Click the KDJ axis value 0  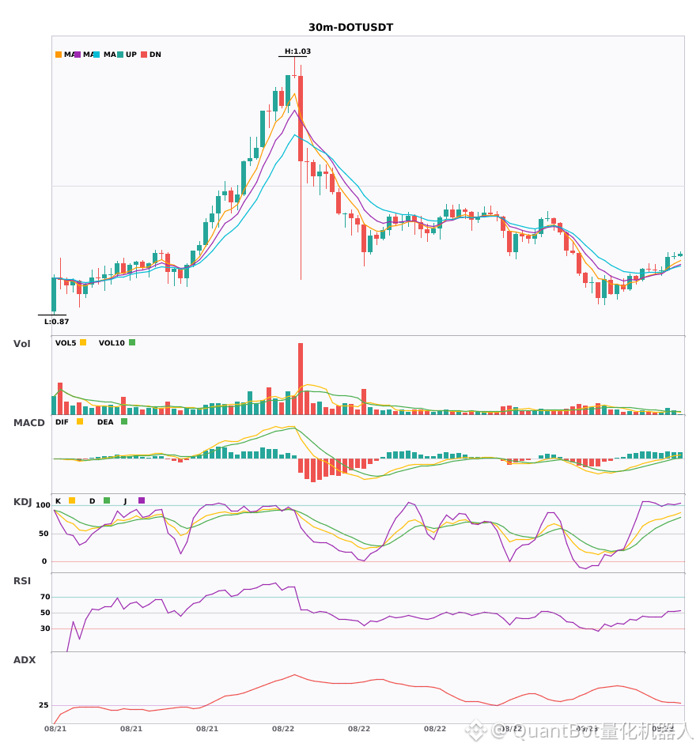coord(44,561)
